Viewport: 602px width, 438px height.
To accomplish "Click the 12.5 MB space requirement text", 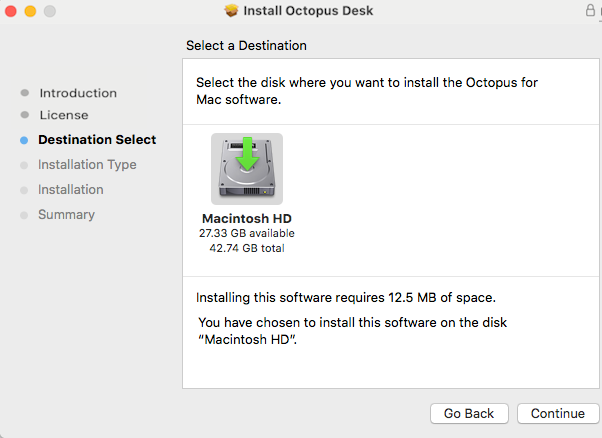I will click(346, 298).
